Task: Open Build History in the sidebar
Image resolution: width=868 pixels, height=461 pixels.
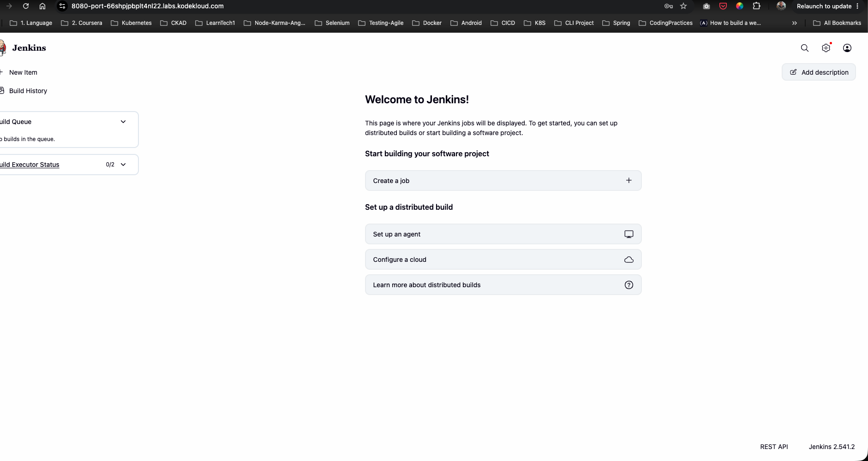Action: 24,91
